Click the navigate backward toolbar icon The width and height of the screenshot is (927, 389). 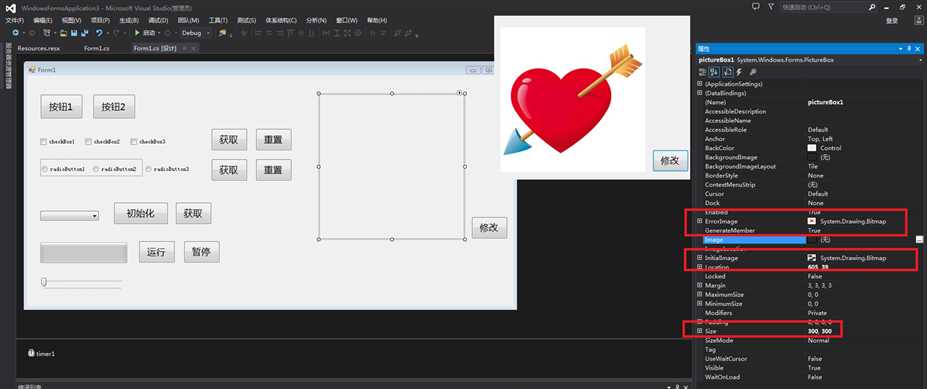pos(15,33)
